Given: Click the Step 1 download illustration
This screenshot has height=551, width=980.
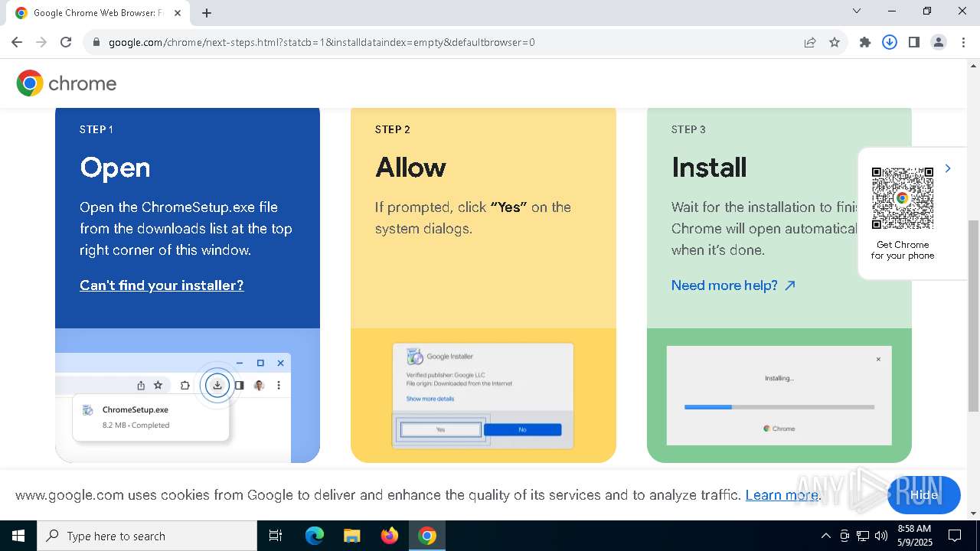Looking at the screenshot, I should click(188, 396).
